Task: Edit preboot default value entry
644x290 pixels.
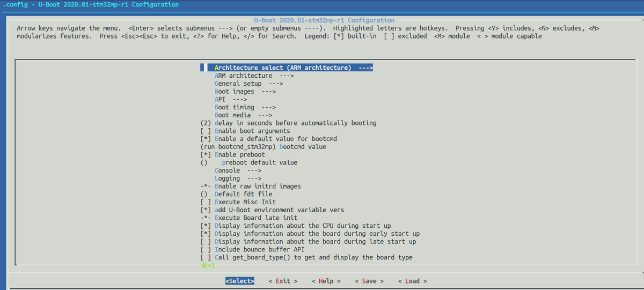Action: coord(248,162)
